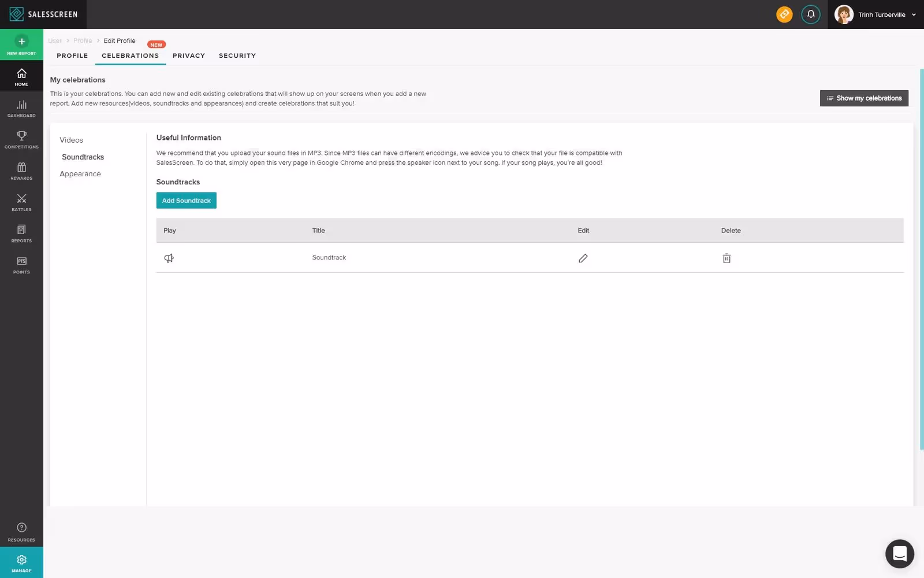The image size is (924, 578).
Task: Delete the Soundtrack with trash icon
Action: [726, 258]
